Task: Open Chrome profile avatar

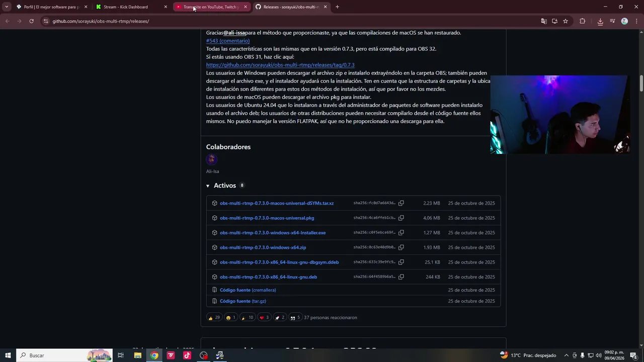Action: point(624,21)
